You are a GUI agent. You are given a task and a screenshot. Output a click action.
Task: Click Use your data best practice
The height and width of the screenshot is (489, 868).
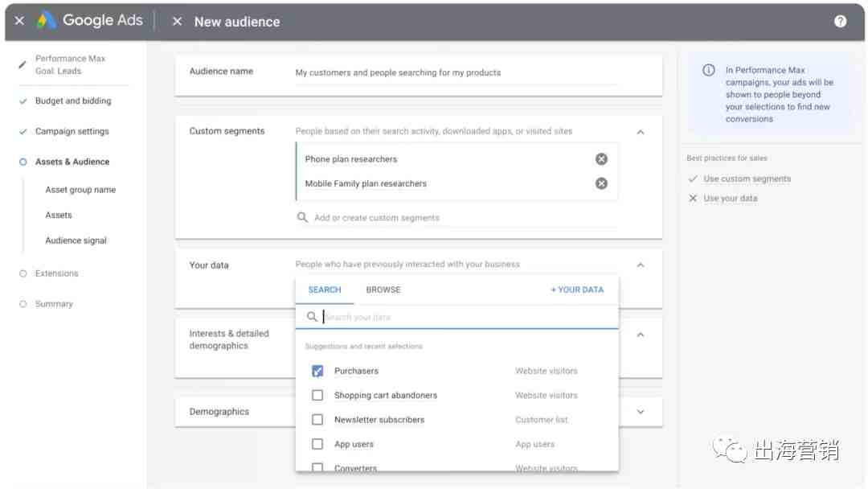tap(730, 199)
